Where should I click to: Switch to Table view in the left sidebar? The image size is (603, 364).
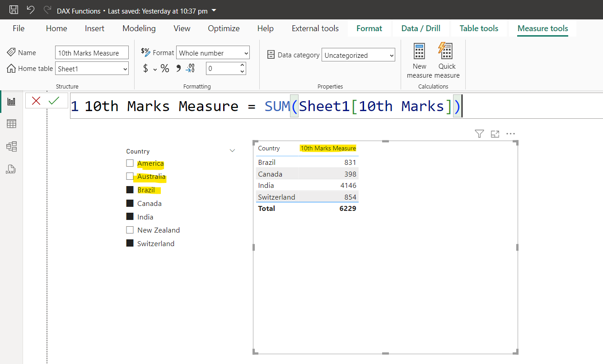pyautogui.click(x=11, y=123)
